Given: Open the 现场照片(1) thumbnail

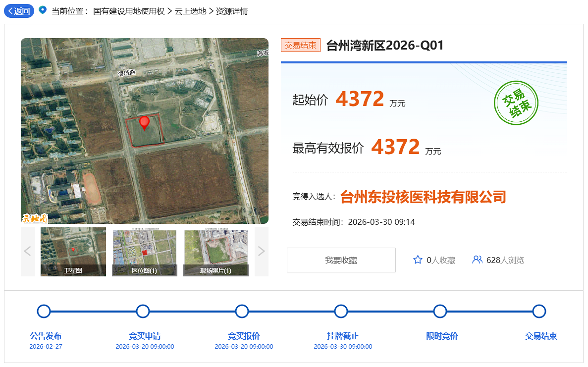Looking at the screenshot, I should click(x=216, y=252).
